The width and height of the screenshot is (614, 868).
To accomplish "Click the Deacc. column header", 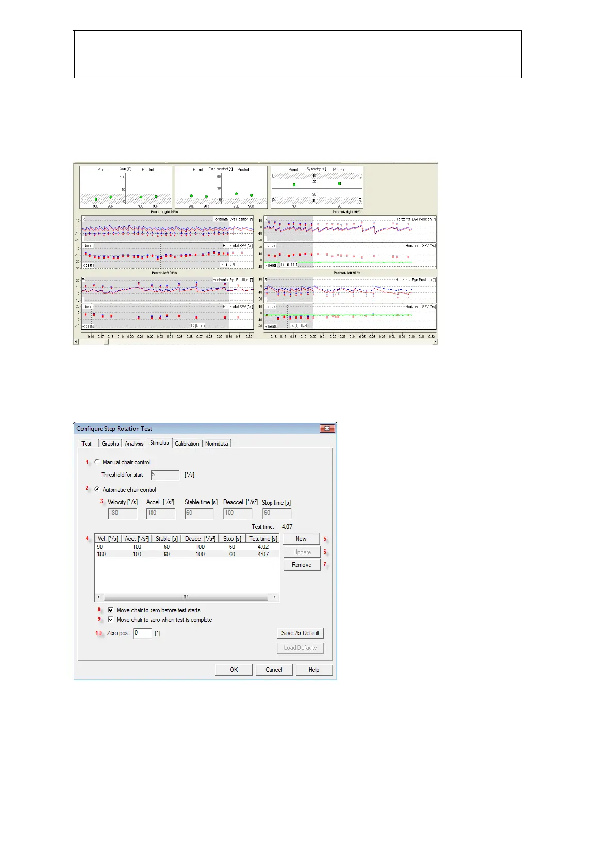I will 200,539.
